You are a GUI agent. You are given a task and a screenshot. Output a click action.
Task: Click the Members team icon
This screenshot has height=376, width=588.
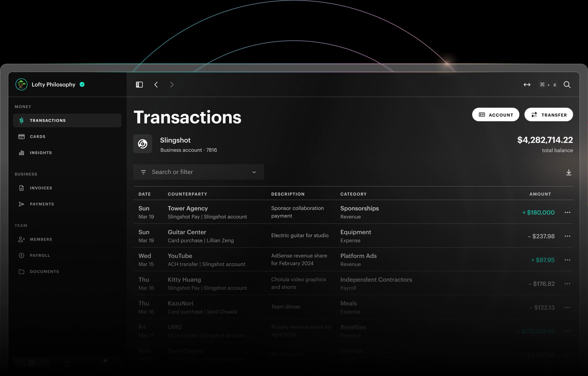coord(21,239)
